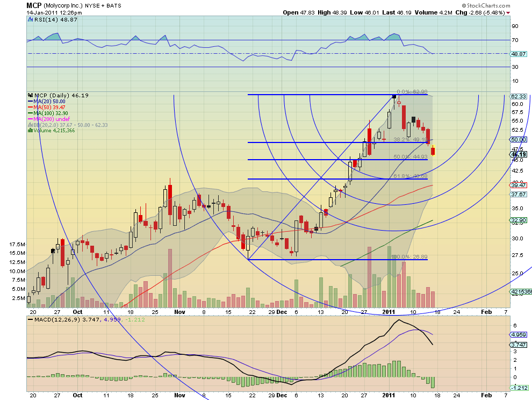Click the MA(20) 50.00 legend entry
This screenshot has width=532, height=400.
49,102
